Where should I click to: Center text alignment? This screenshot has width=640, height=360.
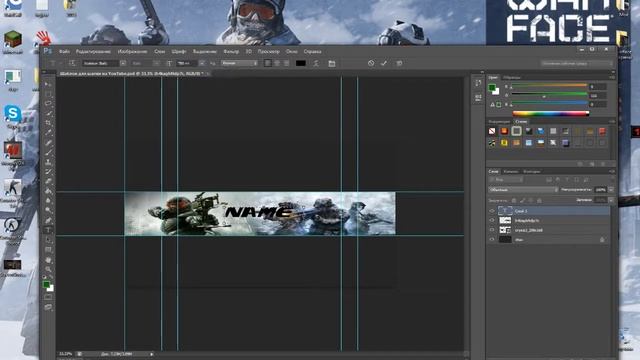pos(277,63)
